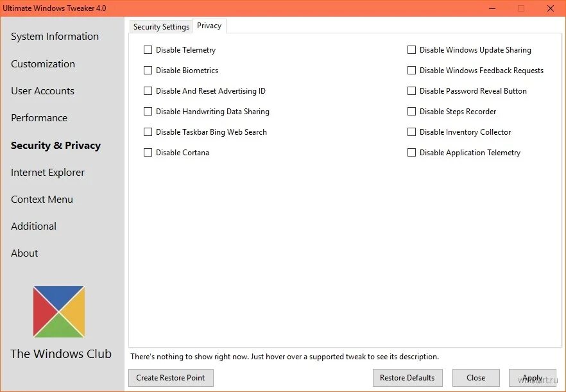Select the Privacy tab
The width and height of the screenshot is (566, 392).
209,25
